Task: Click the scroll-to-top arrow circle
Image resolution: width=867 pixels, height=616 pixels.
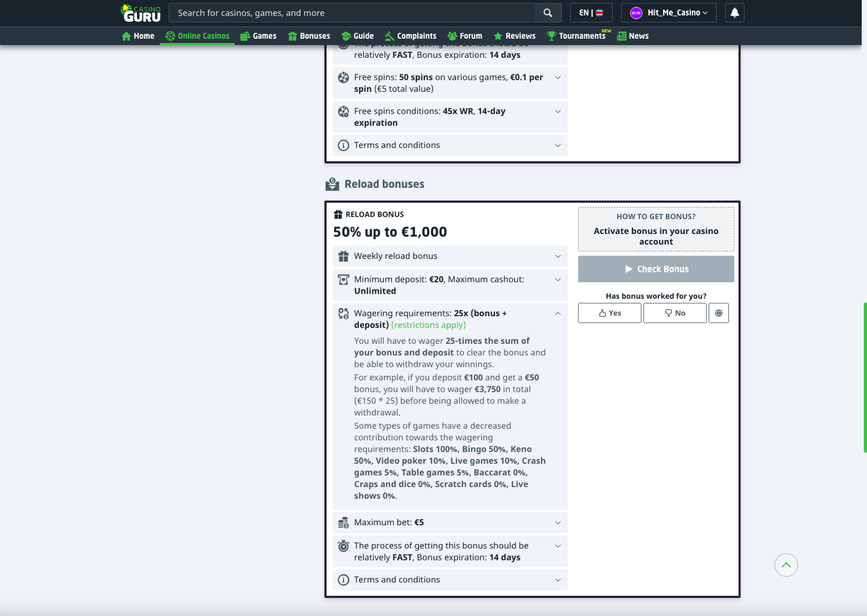Action: (786, 565)
